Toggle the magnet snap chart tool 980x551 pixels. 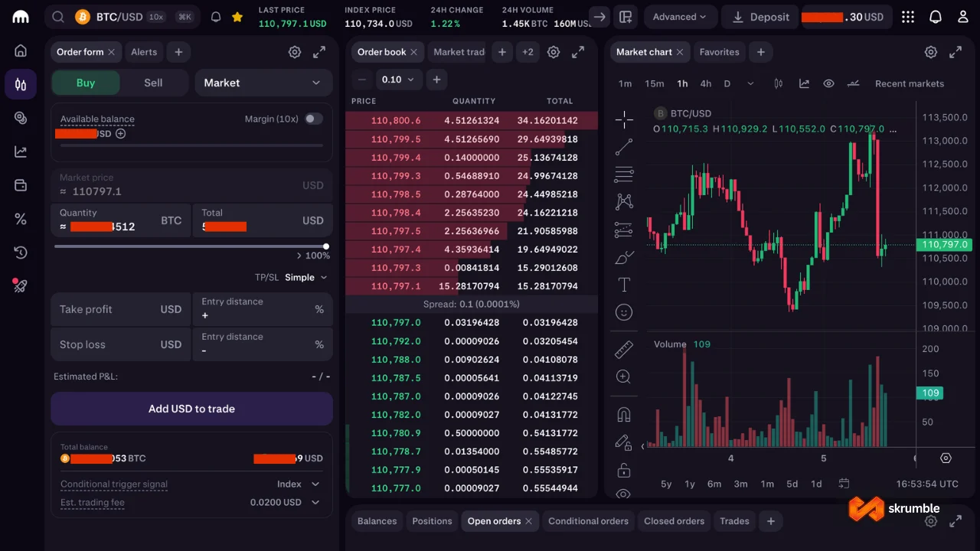pyautogui.click(x=624, y=415)
